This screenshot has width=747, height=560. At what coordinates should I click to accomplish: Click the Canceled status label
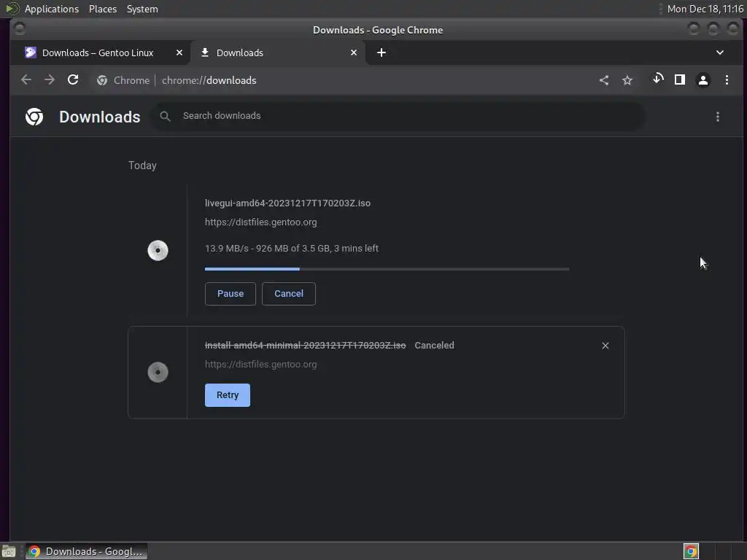(434, 346)
